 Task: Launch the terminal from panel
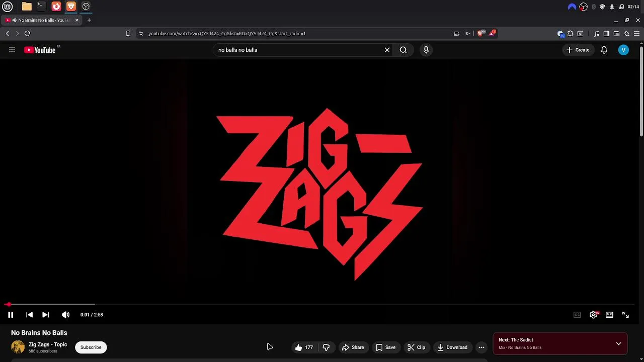(41, 7)
